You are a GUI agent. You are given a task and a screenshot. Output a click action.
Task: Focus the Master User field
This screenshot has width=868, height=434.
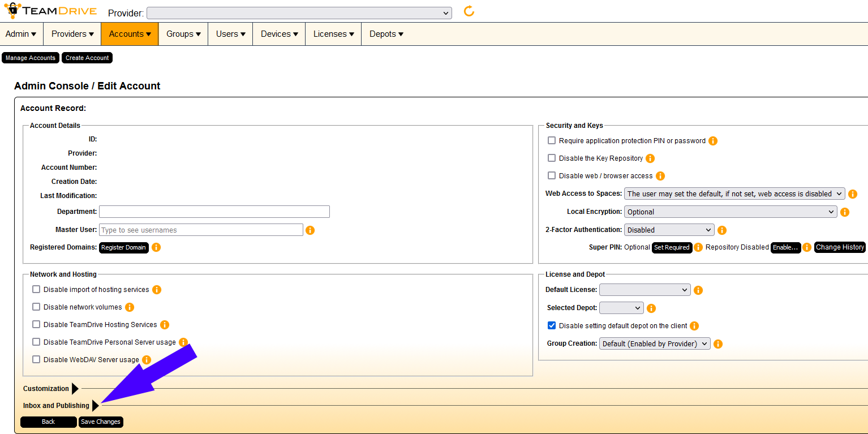[201, 230]
